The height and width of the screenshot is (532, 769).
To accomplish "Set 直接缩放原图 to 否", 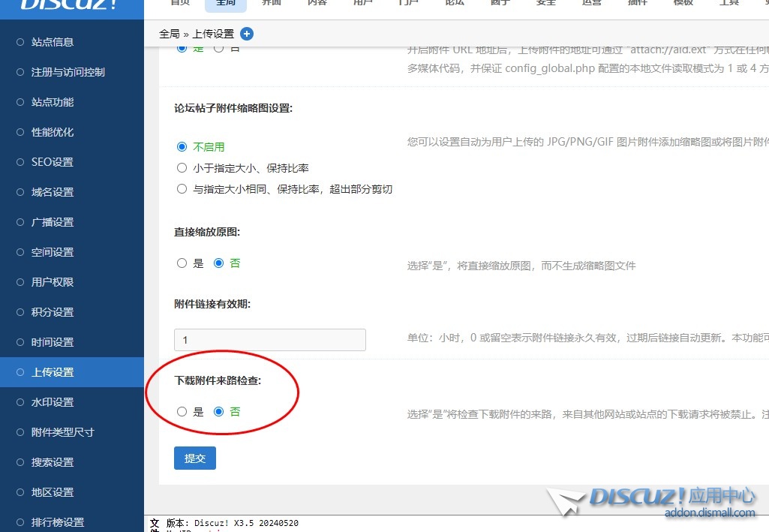I will point(219,263).
